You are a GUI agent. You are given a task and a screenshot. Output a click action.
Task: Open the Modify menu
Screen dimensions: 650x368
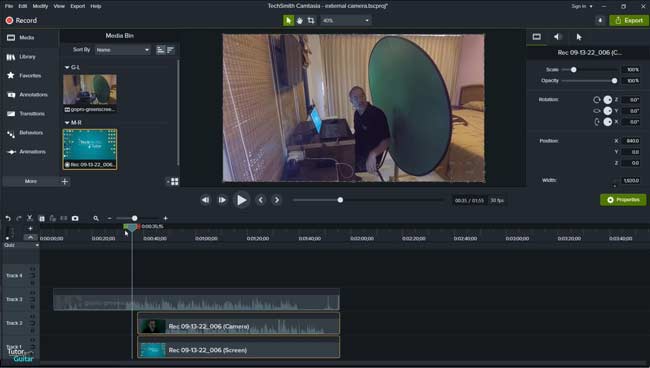click(x=40, y=6)
